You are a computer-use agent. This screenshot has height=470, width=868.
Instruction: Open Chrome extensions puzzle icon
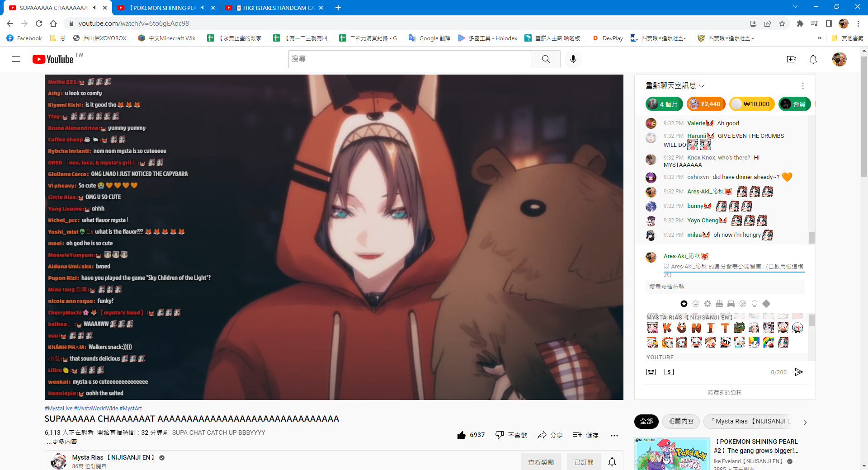(x=800, y=23)
